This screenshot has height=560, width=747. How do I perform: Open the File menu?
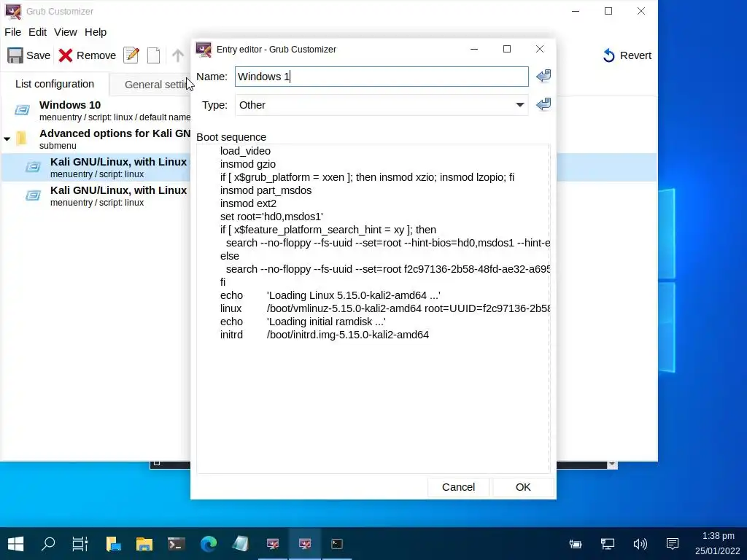13,32
